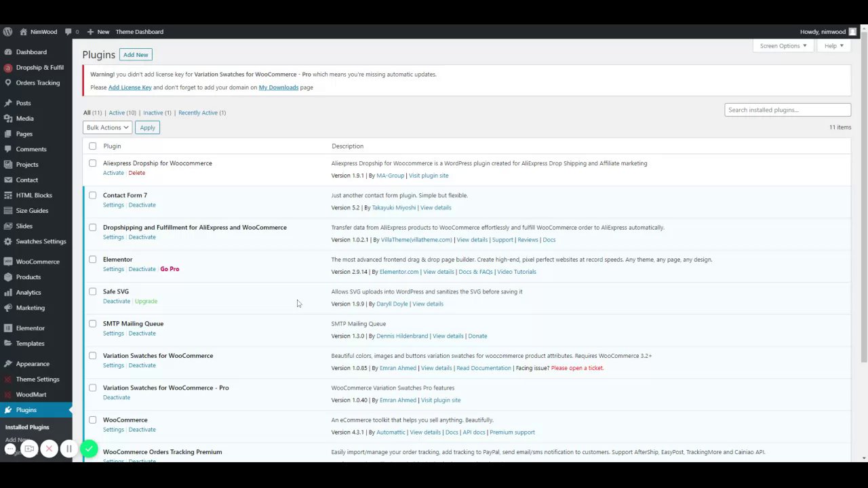Filter plugins by Inactive tab
The image size is (868, 488).
click(153, 113)
